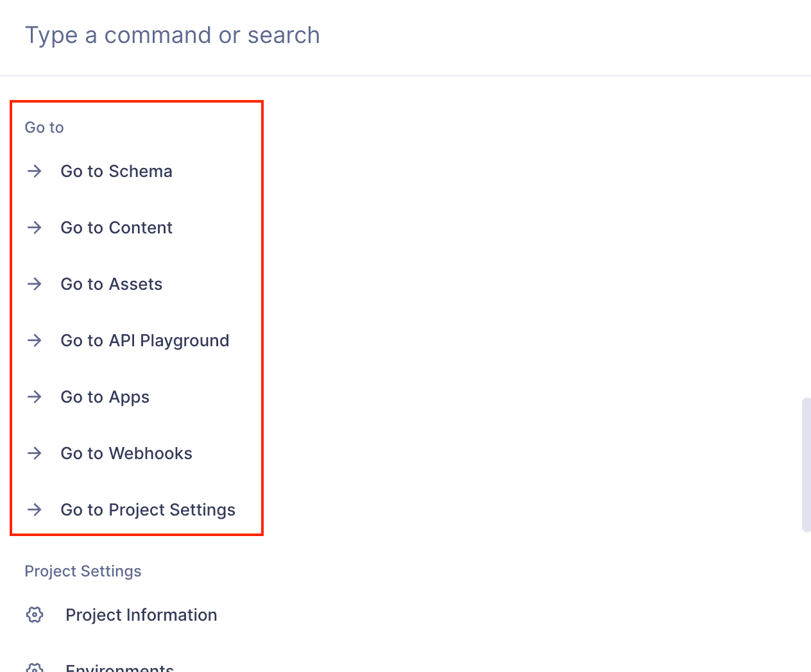
Task: Click the arrow icon beside Go to API Playground
Action: pyautogui.click(x=34, y=340)
